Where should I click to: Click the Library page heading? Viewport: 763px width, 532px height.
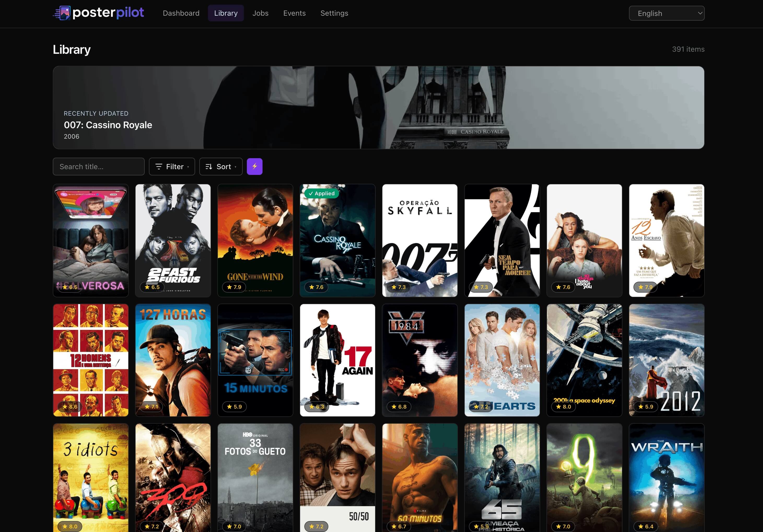click(72, 50)
